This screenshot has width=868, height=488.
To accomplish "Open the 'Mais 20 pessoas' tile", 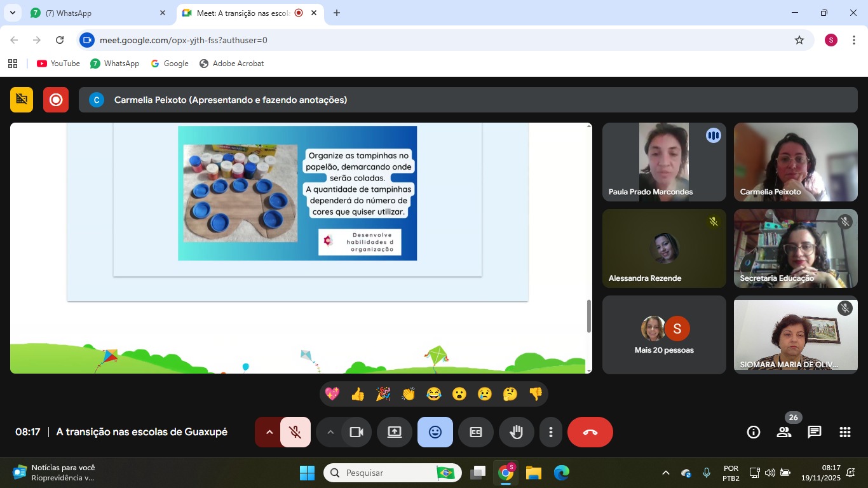I will [664, 335].
